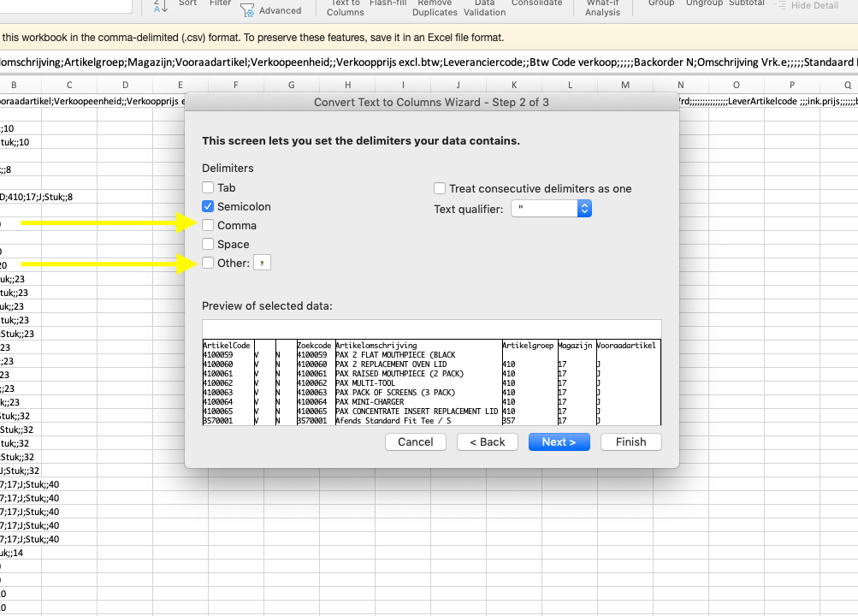Viewport: 858px width, 616px height.
Task: Enable Treat consecutive delimiters as one
Action: tap(440, 188)
